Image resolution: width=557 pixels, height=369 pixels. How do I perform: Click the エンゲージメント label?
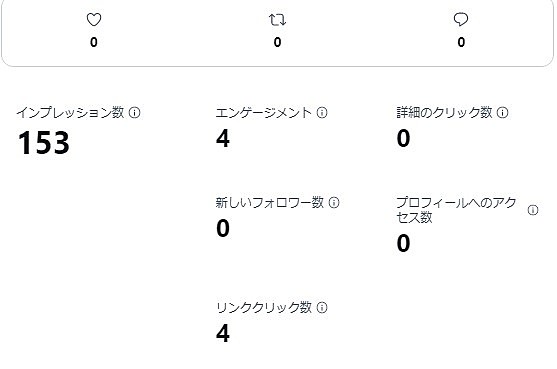pos(263,113)
